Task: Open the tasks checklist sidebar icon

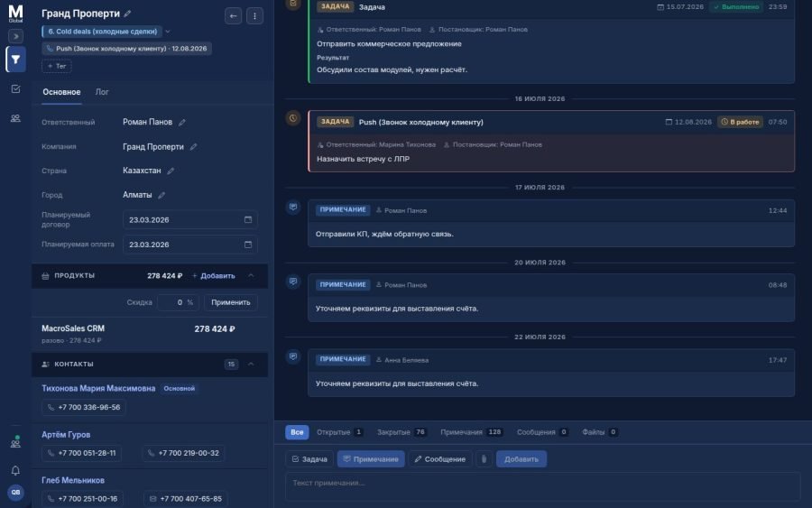Action: 15,88
